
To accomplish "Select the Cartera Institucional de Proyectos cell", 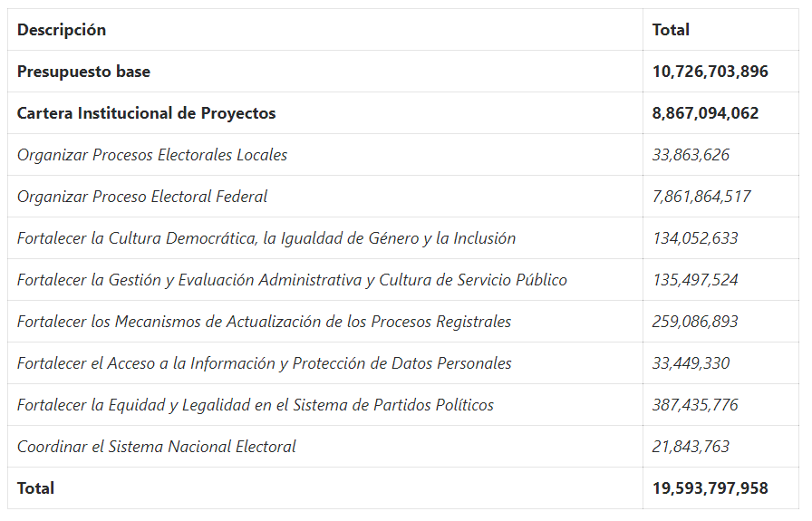I will point(146,113).
